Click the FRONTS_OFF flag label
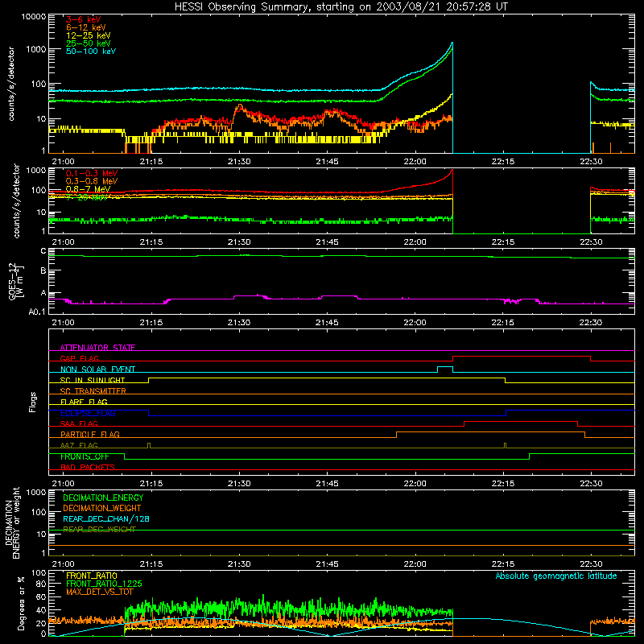This screenshot has width=644, height=644. point(85,456)
